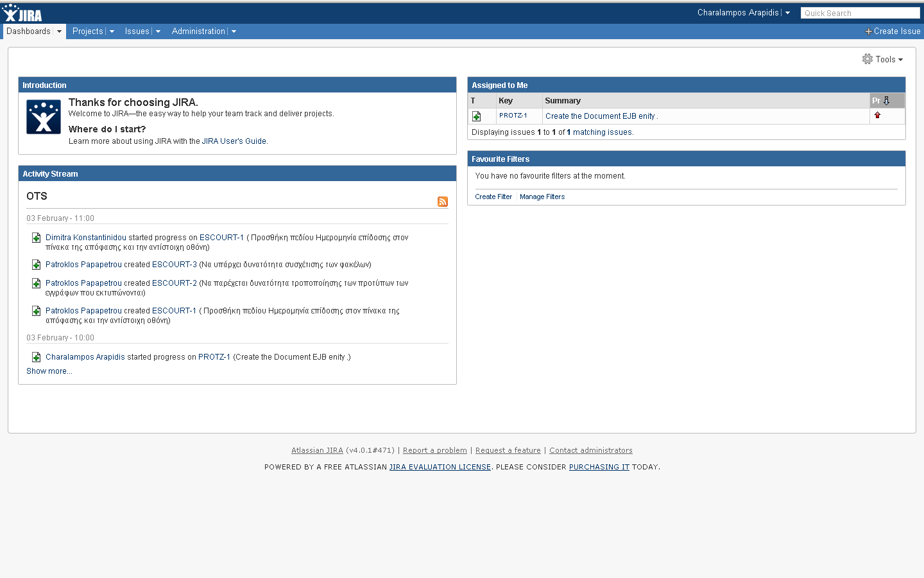Click the Introduction panel header
The width and height of the screenshot is (924, 578).
tap(237, 85)
